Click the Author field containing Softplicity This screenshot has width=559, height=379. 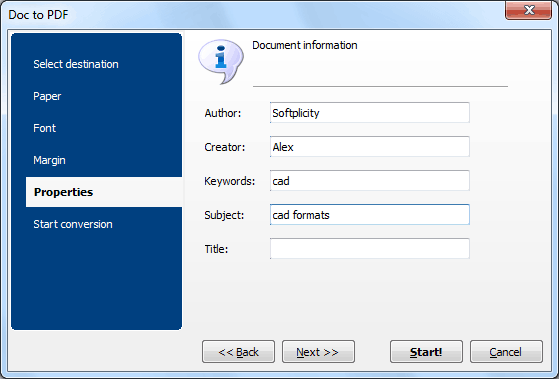(x=370, y=113)
